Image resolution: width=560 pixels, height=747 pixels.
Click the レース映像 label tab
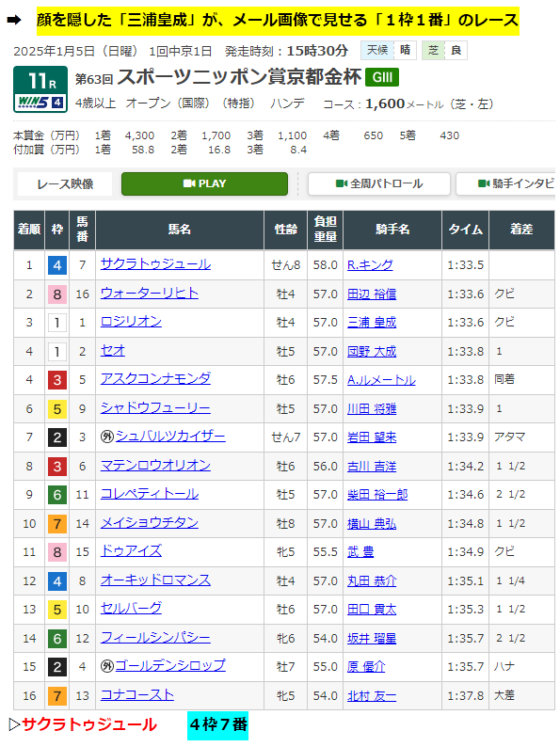point(65,183)
